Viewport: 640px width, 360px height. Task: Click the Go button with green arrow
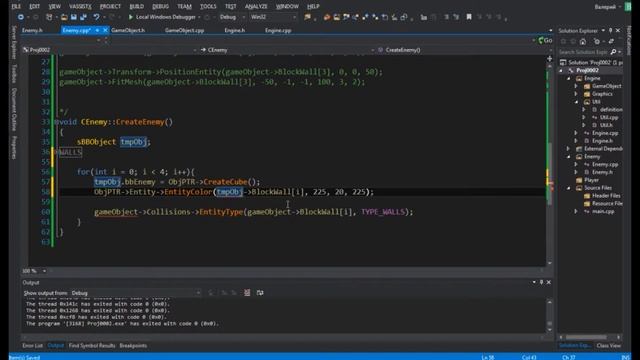coord(545,40)
